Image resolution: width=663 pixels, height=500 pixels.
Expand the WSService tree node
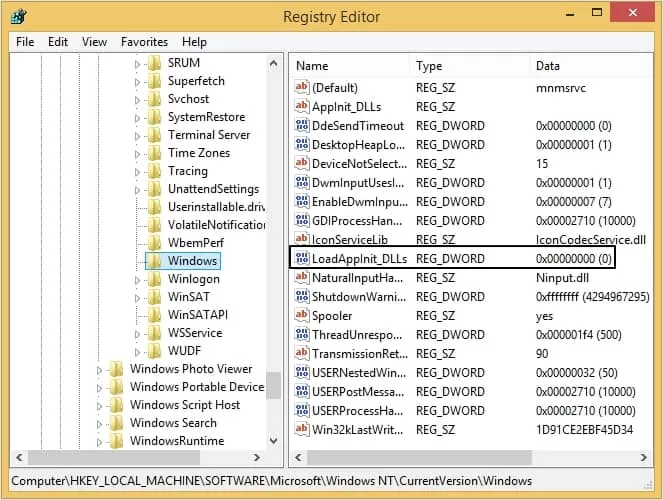pos(137,334)
